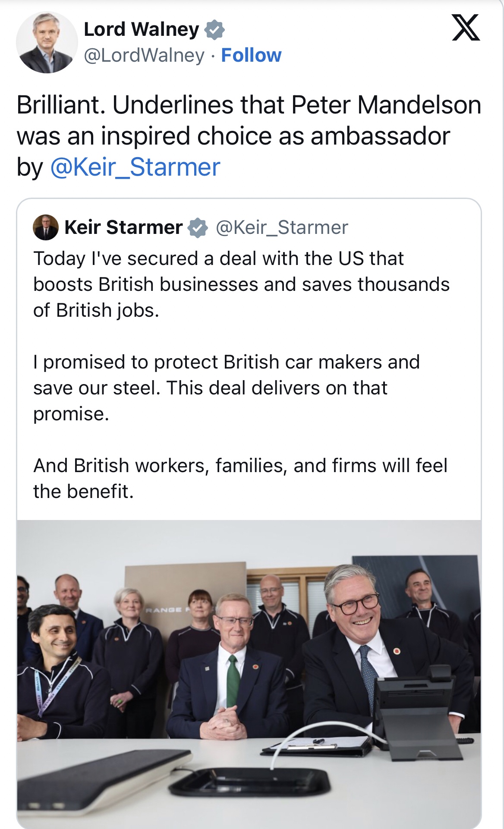The image size is (504, 829).
Task: Click the Keir Starmer name in quote
Action: 123,227
